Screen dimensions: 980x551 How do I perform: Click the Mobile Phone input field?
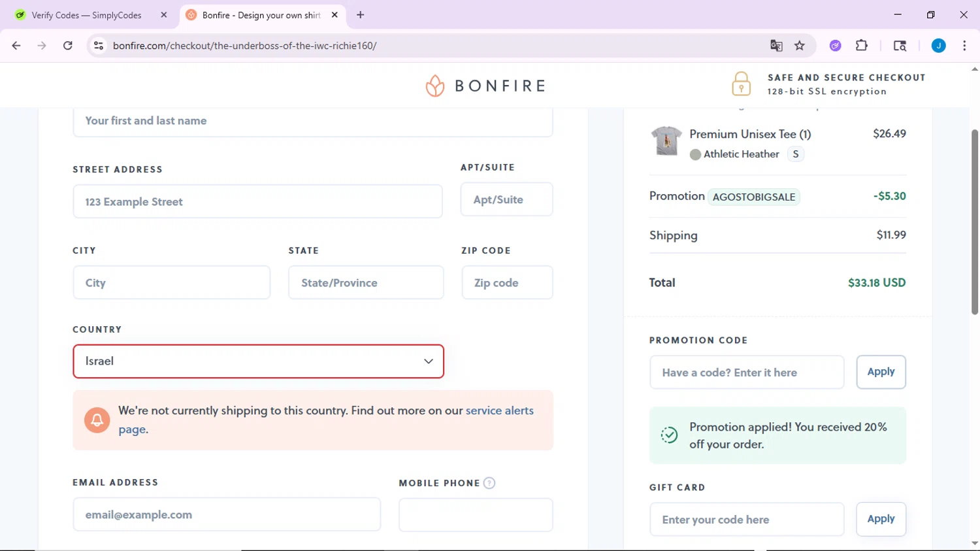pyautogui.click(x=476, y=515)
